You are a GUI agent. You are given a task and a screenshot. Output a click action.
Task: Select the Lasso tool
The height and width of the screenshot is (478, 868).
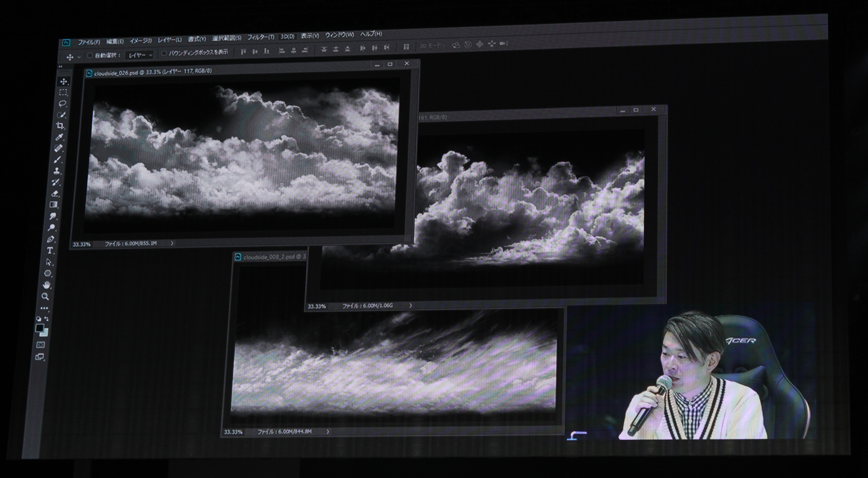coord(62,103)
